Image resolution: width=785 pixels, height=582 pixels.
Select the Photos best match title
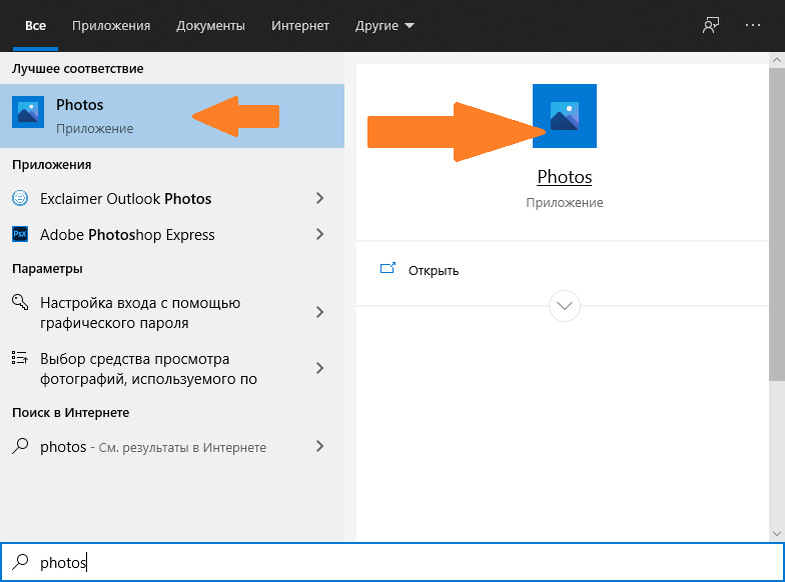(80, 105)
